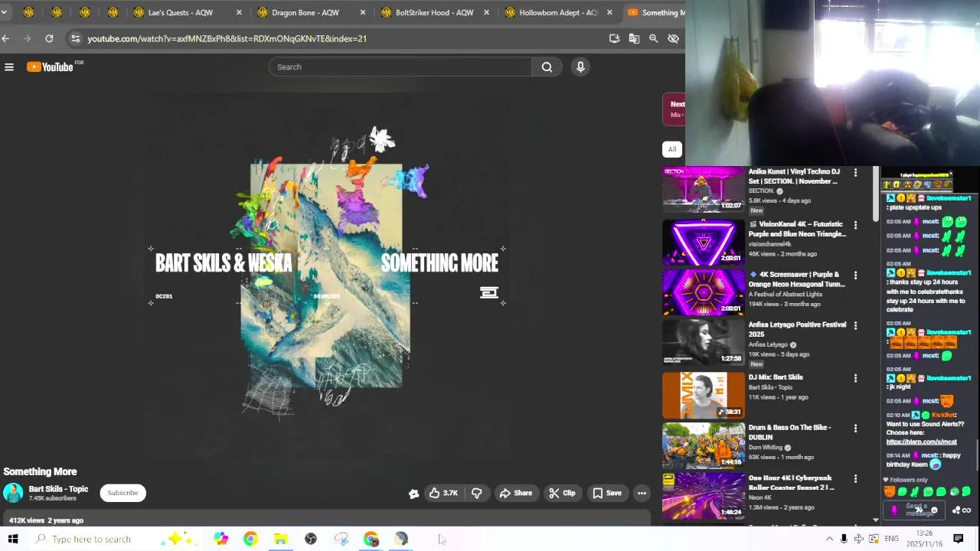Open the blerp.com sound alerts link in chat
The height and width of the screenshot is (551, 980).
point(921,442)
